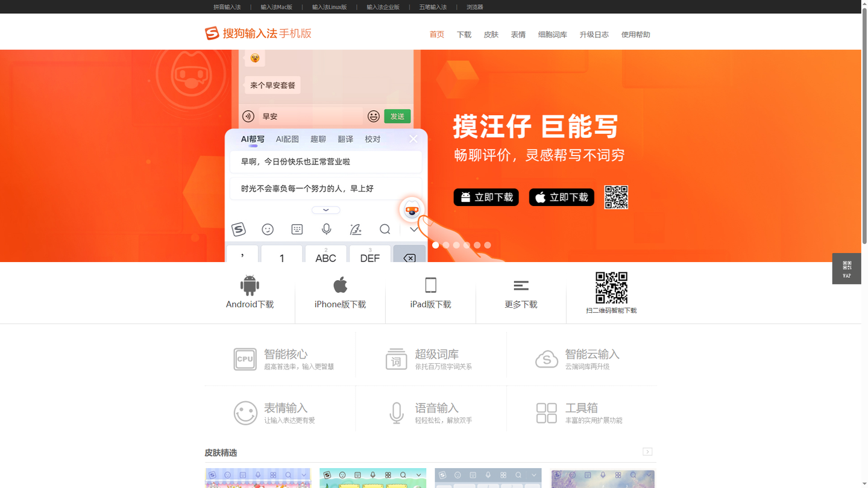Click the 皮肤精选 heading
This screenshot has width=868, height=488.
point(221,452)
